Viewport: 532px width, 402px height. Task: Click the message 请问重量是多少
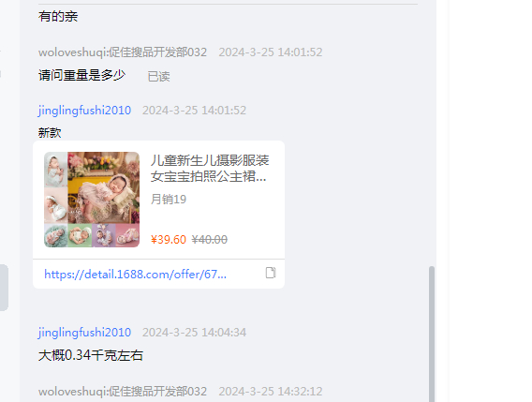(81, 75)
